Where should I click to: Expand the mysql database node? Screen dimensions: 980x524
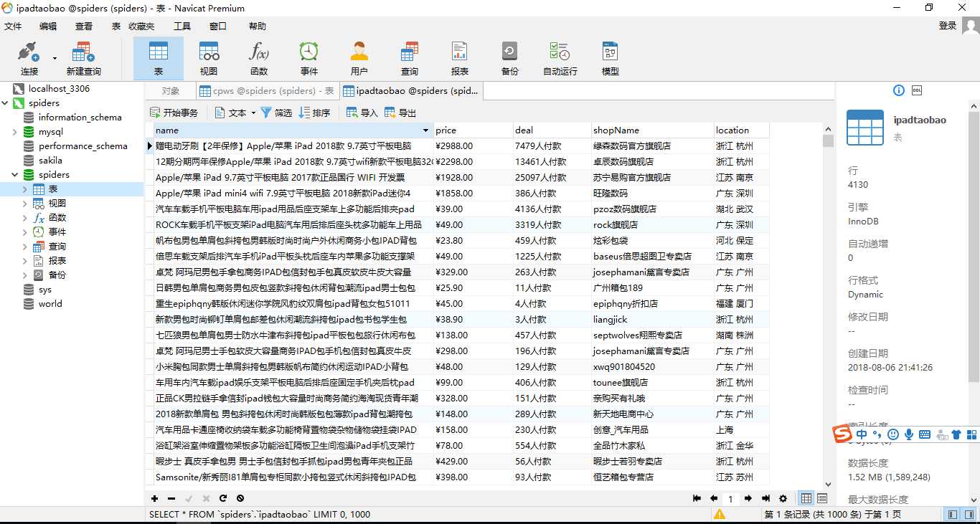coord(15,132)
